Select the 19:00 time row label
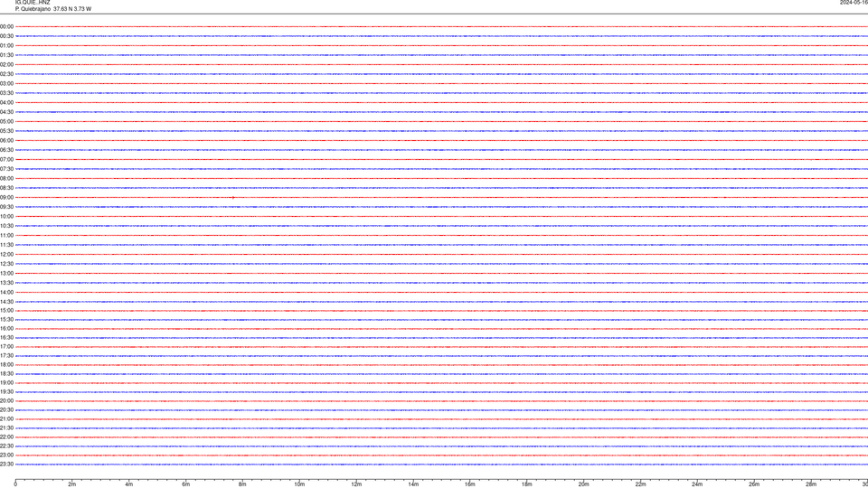The height and width of the screenshot is (488, 868). pos(6,383)
